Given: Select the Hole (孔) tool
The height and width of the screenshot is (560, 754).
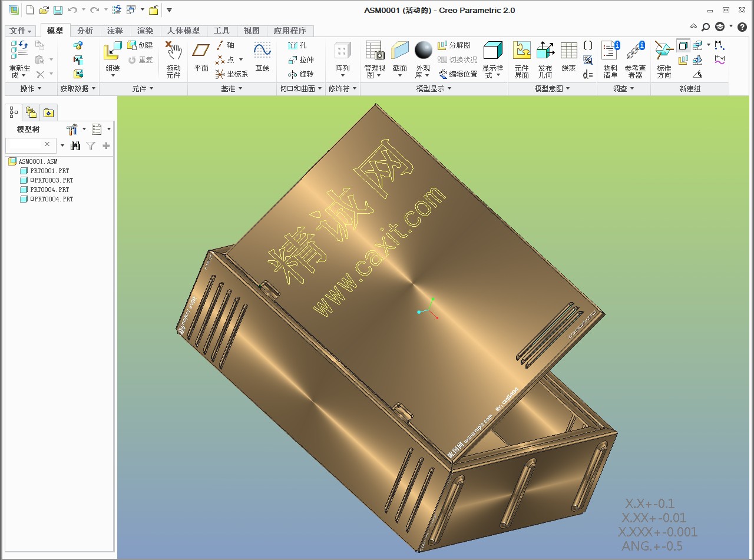Looking at the screenshot, I should pos(298,45).
